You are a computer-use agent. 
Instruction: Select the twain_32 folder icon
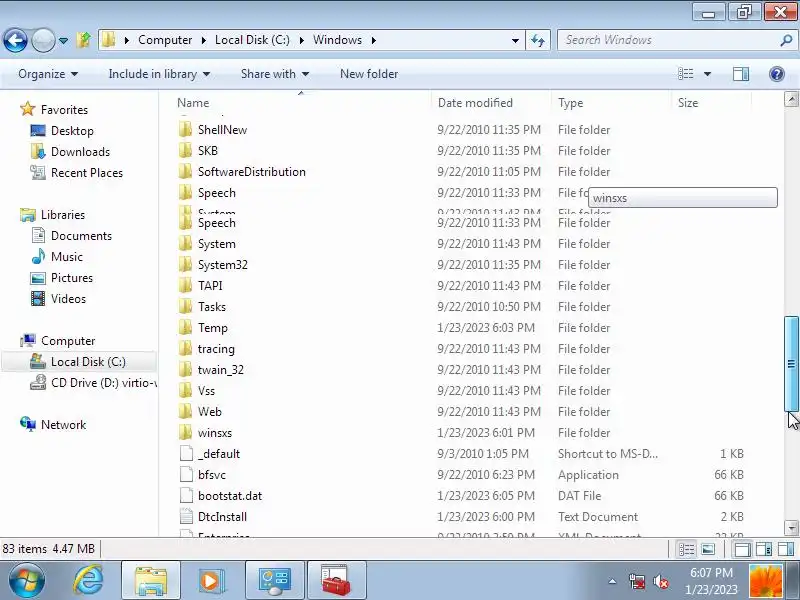click(x=185, y=369)
